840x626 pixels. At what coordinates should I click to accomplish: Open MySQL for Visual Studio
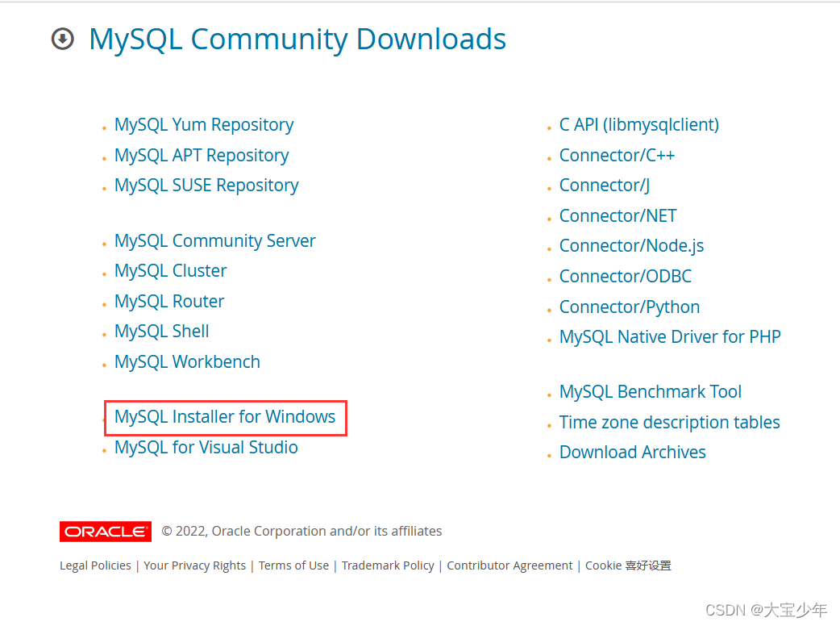pos(206,448)
